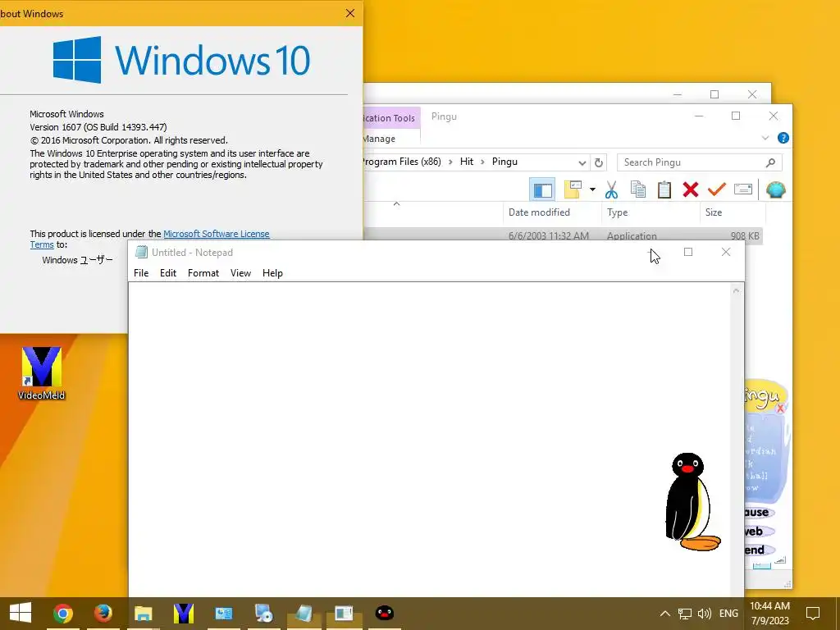Open File Explorer from the taskbar
840x630 pixels.
tap(143, 614)
